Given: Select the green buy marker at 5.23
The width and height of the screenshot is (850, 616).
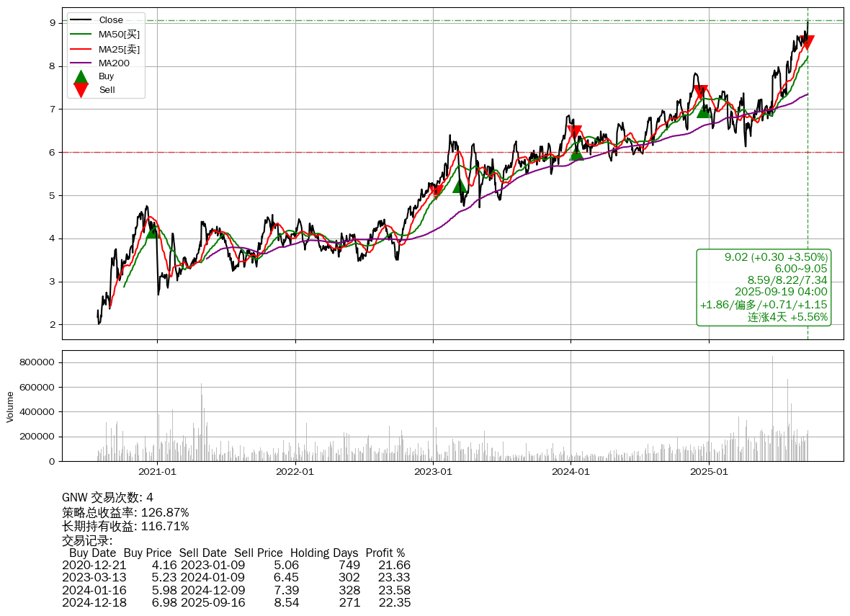Looking at the screenshot, I should click(460, 185).
